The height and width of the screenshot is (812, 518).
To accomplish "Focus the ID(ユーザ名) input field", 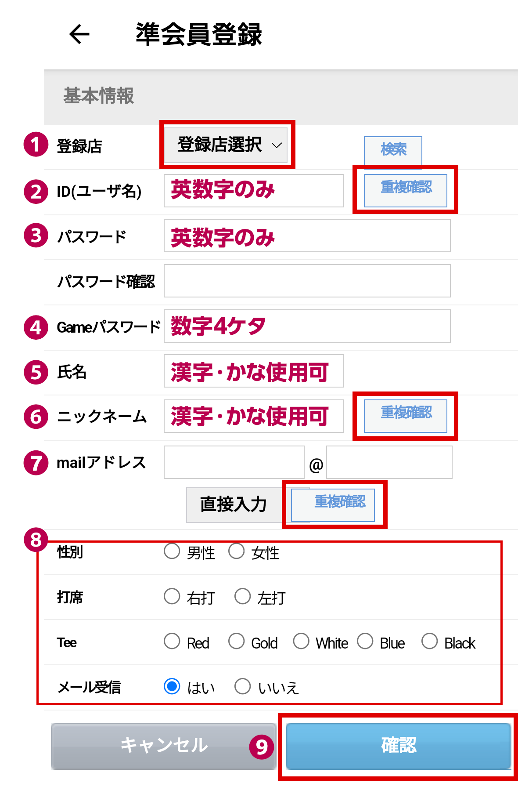I will (254, 191).
